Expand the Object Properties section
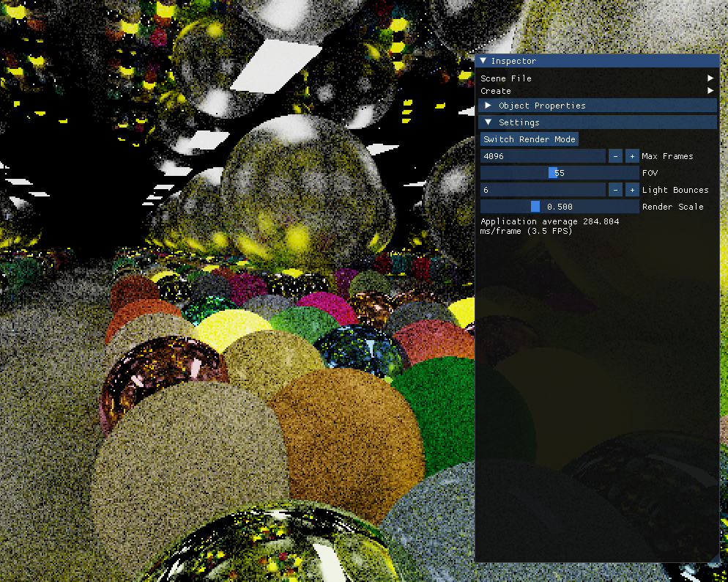The width and height of the screenshot is (728, 582). point(598,106)
